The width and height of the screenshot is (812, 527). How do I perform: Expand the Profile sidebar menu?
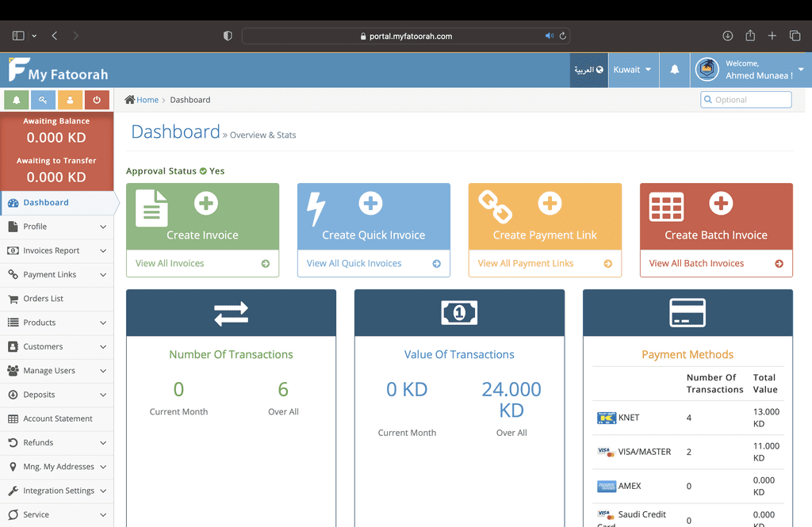tap(57, 227)
